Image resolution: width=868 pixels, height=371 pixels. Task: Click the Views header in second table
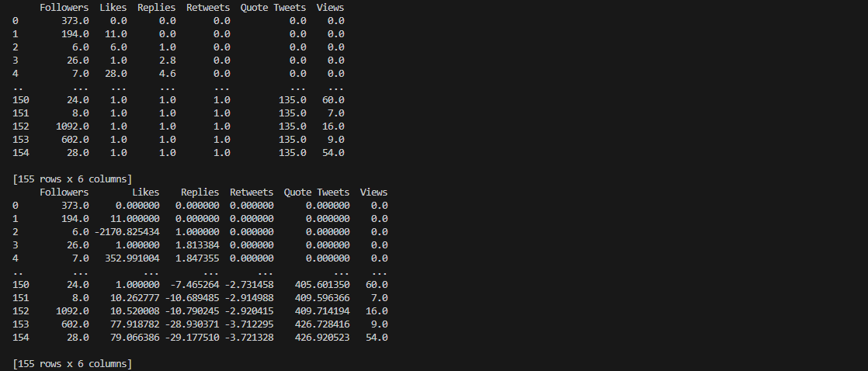coord(373,192)
